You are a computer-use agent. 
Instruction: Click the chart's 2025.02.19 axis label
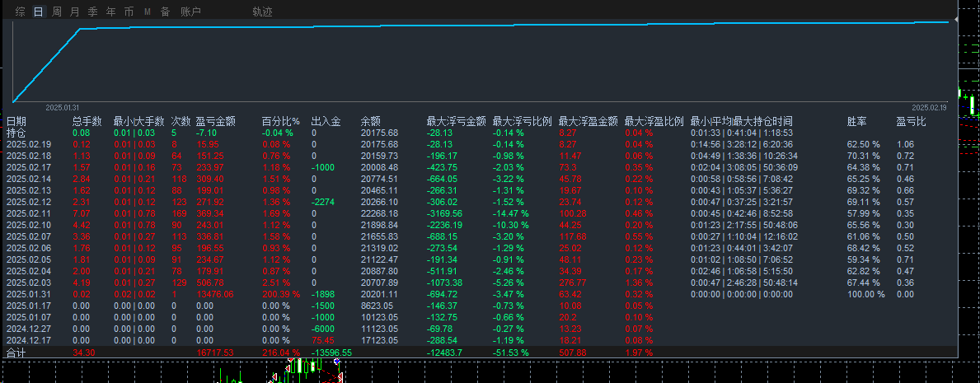point(930,107)
